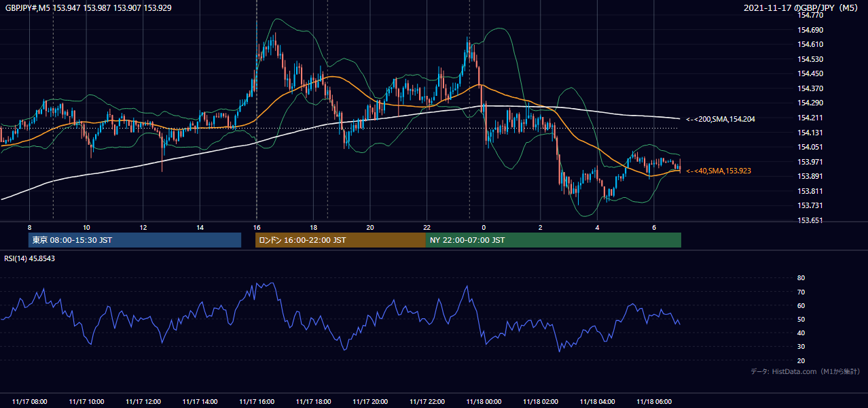Click the RSI(14) 45.8543 indicator label
868x408 pixels.
[x=30, y=258]
